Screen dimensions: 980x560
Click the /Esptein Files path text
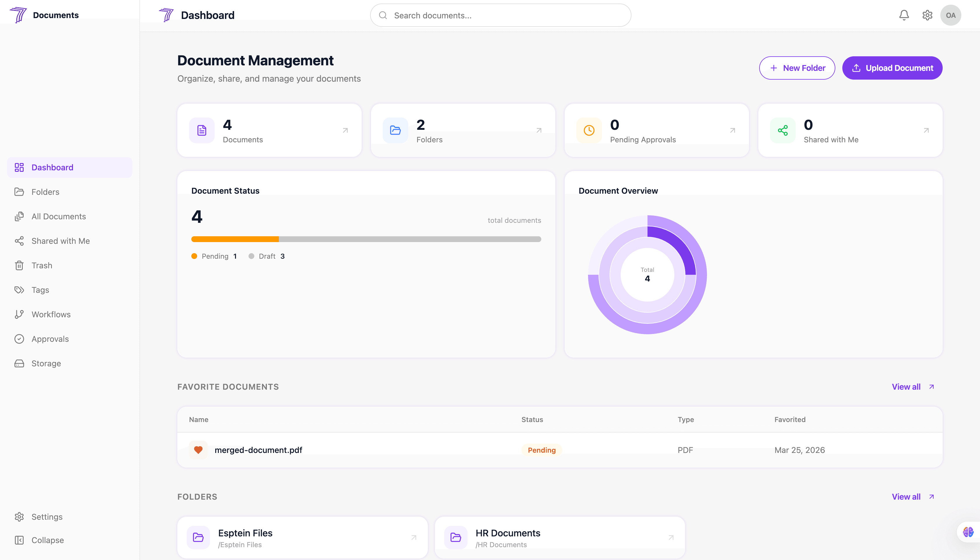[x=240, y=545]
